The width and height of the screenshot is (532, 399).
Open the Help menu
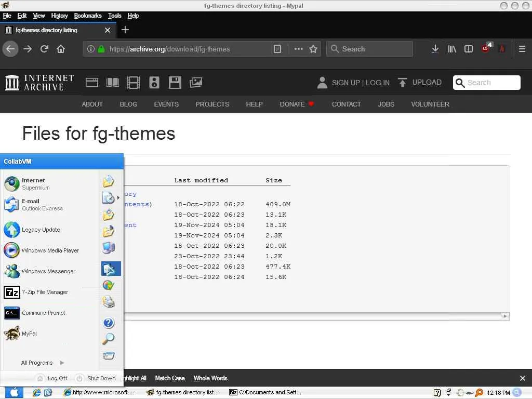click(x=133, y=16)
